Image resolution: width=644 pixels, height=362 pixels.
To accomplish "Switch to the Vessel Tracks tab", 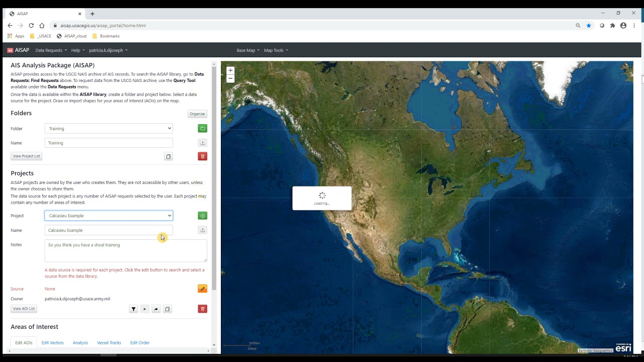I will coord(109,343).
